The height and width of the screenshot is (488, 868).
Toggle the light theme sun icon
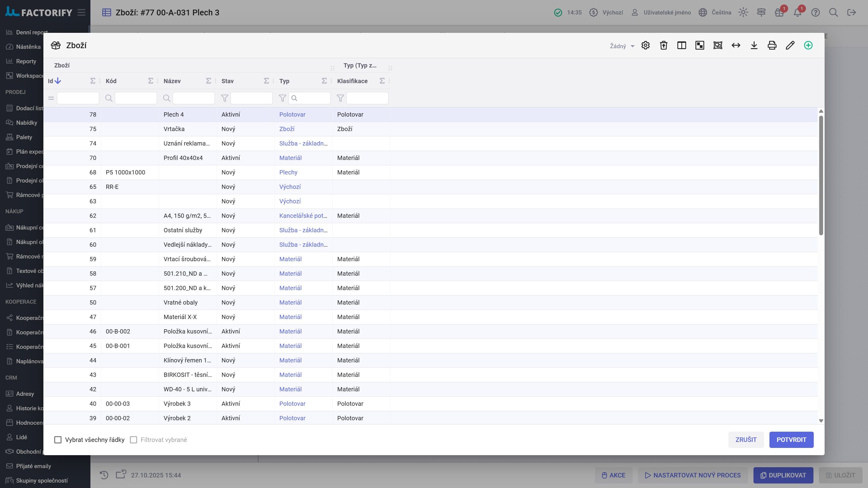(x=743, y=12)
